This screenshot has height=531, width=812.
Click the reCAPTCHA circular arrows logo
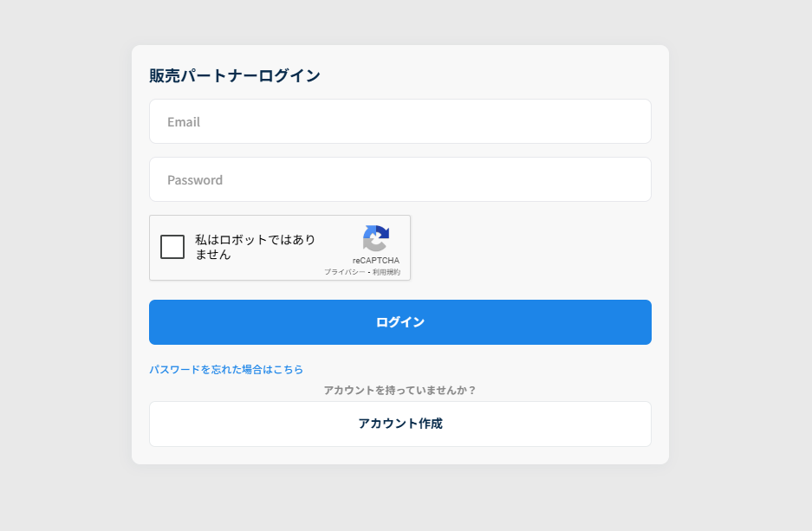[376, 238]
